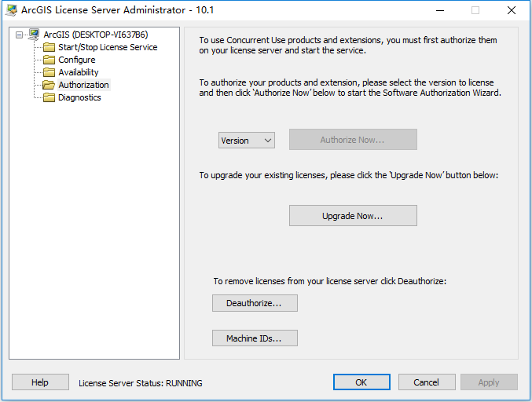The image size is (532, 402).
Task: Select the Availability tree item
Action: point(79,72)
